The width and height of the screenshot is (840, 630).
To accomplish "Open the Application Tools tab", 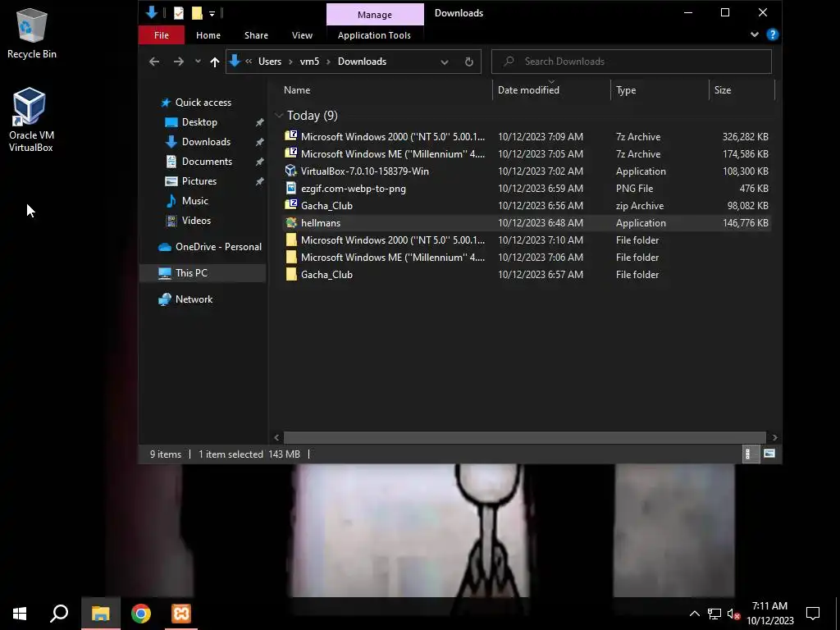I will [374, 35].
